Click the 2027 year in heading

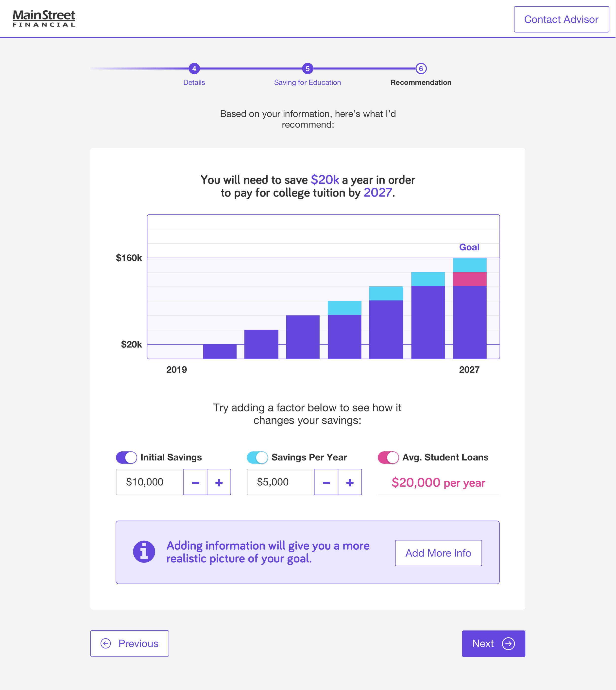pyautogui.click(x=378, y=193)
